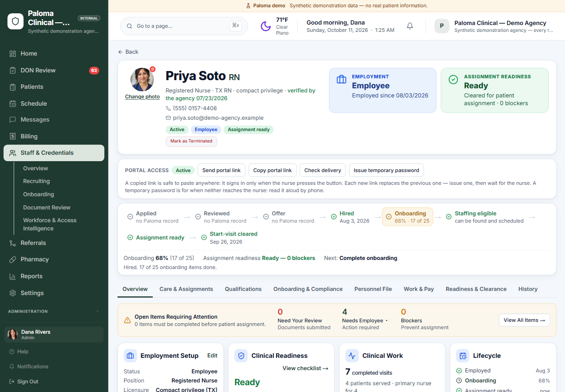
Task: Open Help in the sidebar footer
Action: pyautogui.click(x=19, y=351)
